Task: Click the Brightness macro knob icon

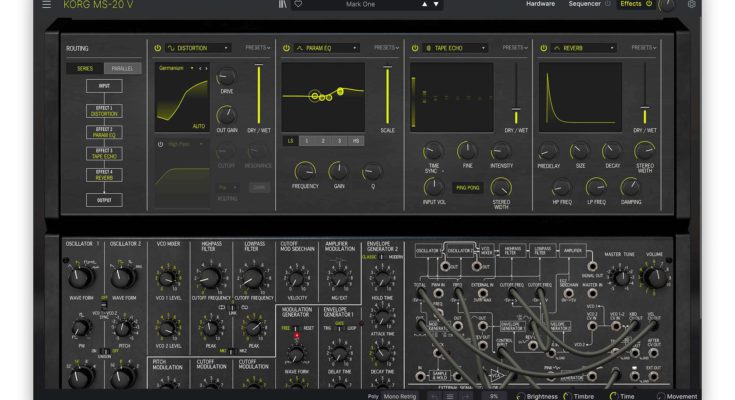Action: pos(519,396)
